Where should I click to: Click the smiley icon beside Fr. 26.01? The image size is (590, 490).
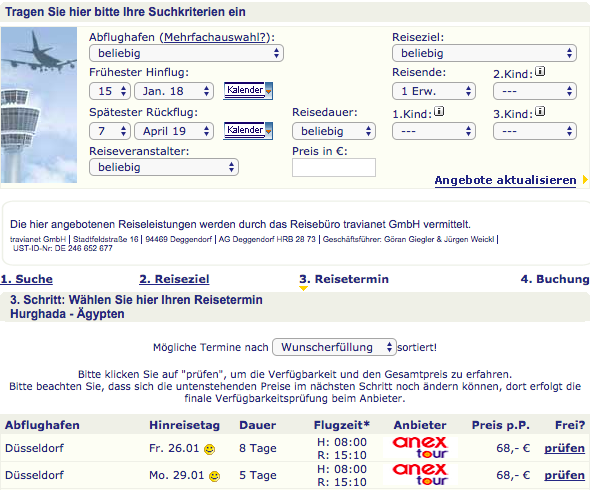click(209, 449)
